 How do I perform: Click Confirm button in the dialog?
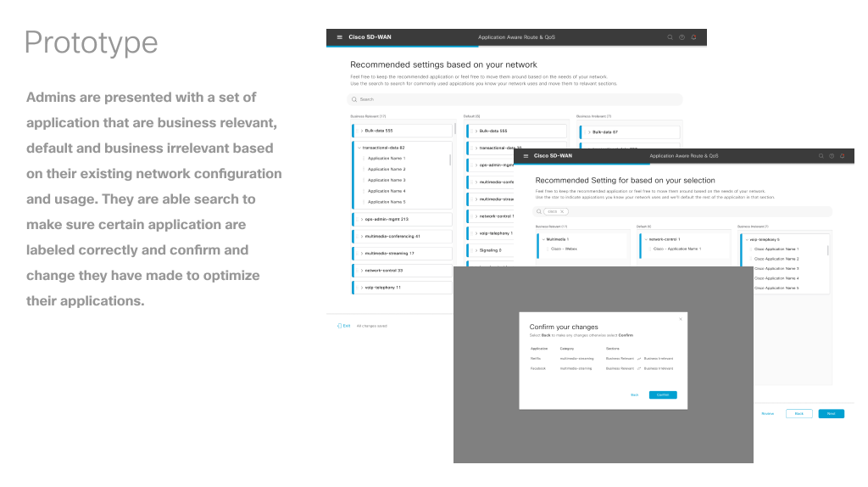[663, 395]
